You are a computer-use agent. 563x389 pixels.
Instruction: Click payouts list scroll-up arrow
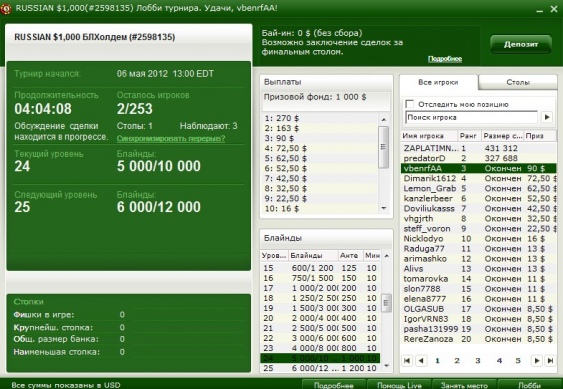383,120
